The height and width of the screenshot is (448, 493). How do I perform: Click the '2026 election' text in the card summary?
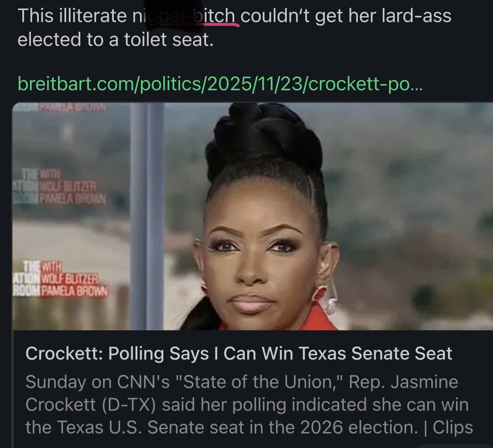(x=358, y=427)
